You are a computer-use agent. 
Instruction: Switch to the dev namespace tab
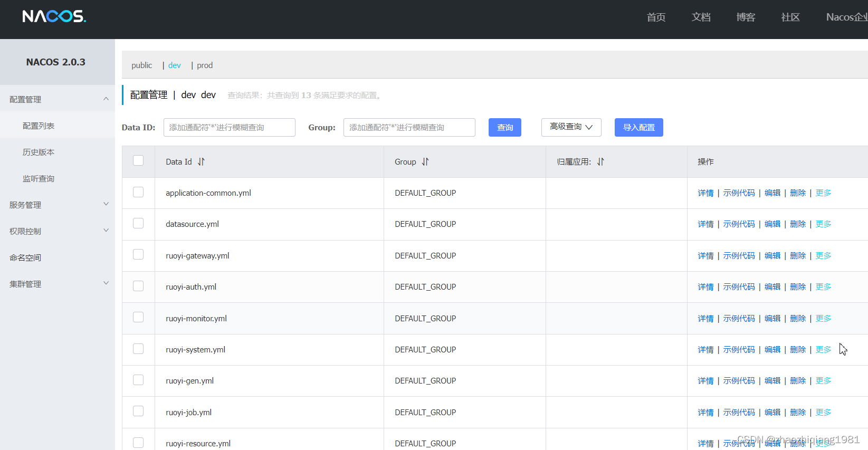point(175,65)
